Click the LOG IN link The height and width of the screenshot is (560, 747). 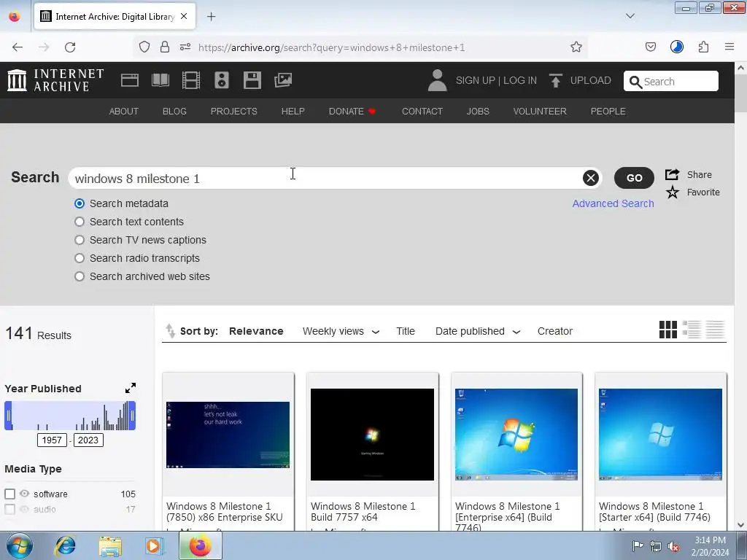point(520,80)
